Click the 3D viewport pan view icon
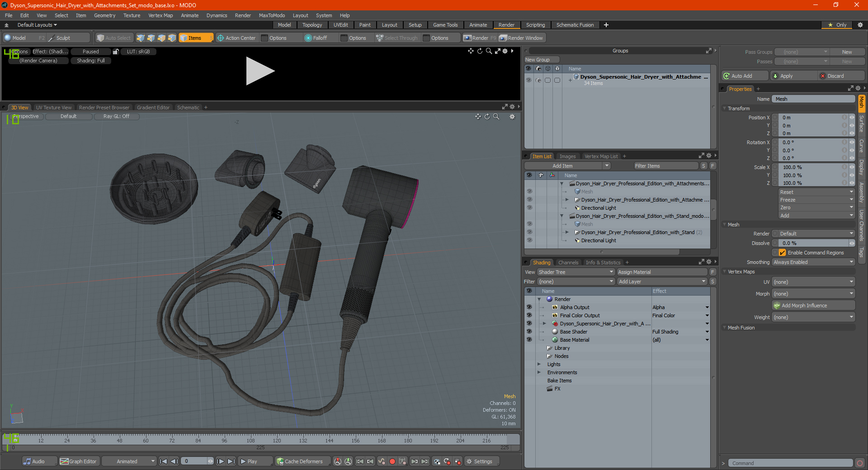Screen dimensions: 868x470 click(x=478, y=117)
